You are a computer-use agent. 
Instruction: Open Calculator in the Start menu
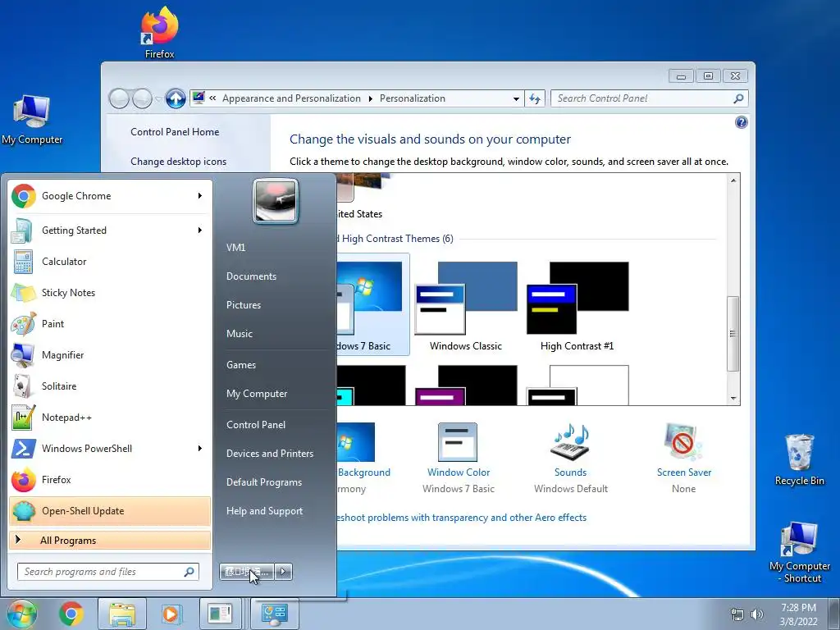pos(110,262)
